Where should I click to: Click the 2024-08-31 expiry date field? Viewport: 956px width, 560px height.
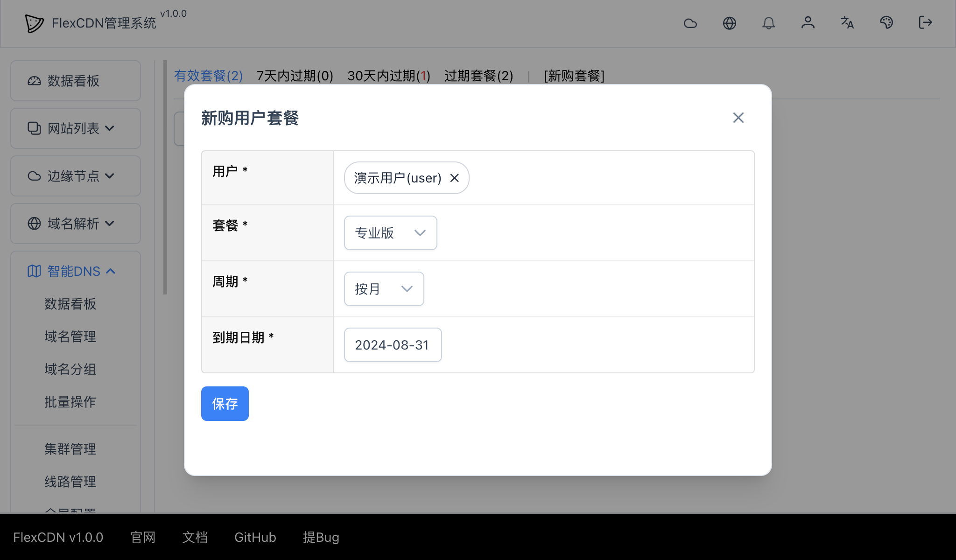tap(392, 345)
